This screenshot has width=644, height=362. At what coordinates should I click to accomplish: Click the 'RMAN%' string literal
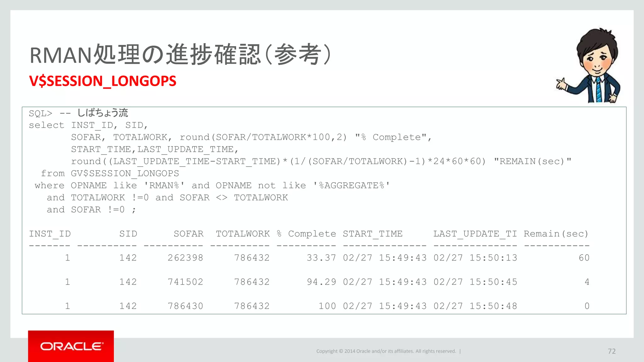coord(164,185)
